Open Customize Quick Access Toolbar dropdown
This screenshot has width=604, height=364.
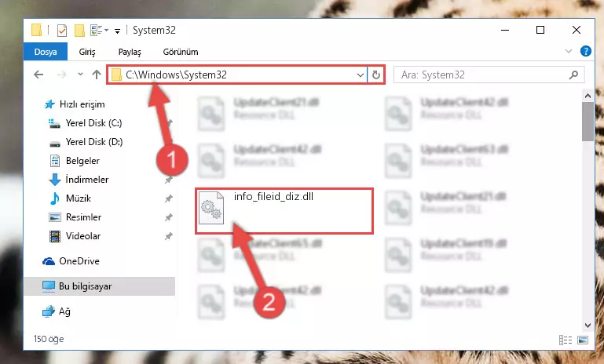pos(117,31)
